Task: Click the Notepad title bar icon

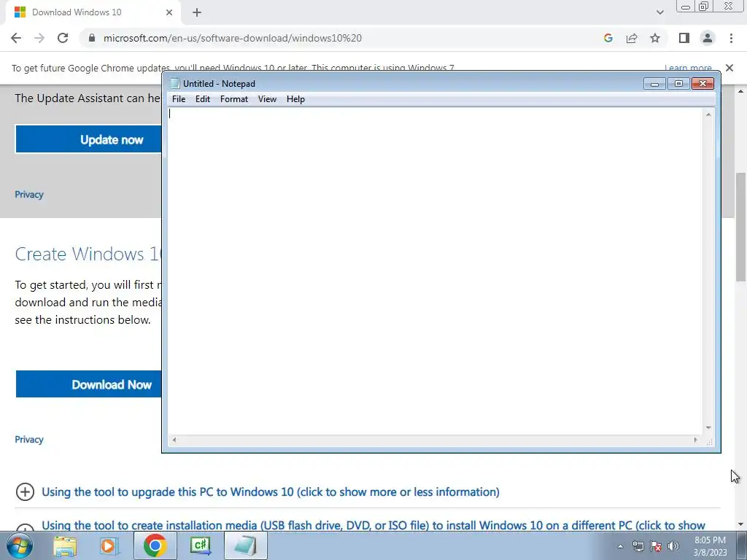Action: [x=175, y=83]
